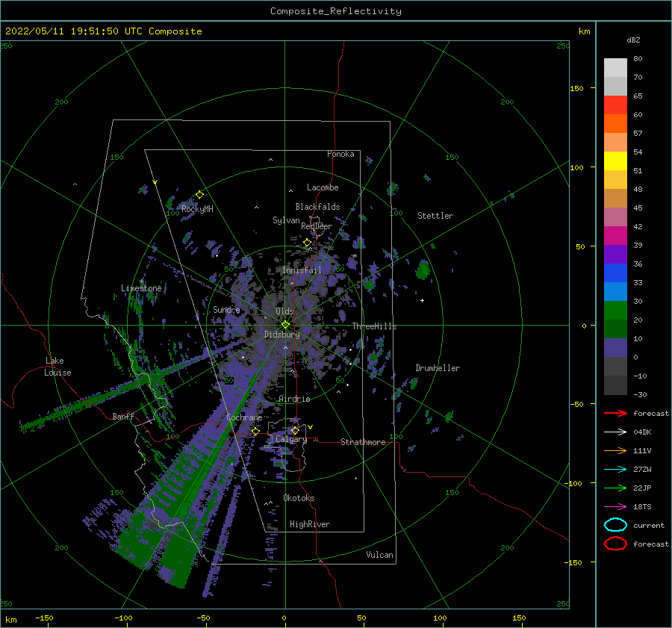Select the red 65 dBZ color swatch
672x628 pixels.
tap(615, 105)
